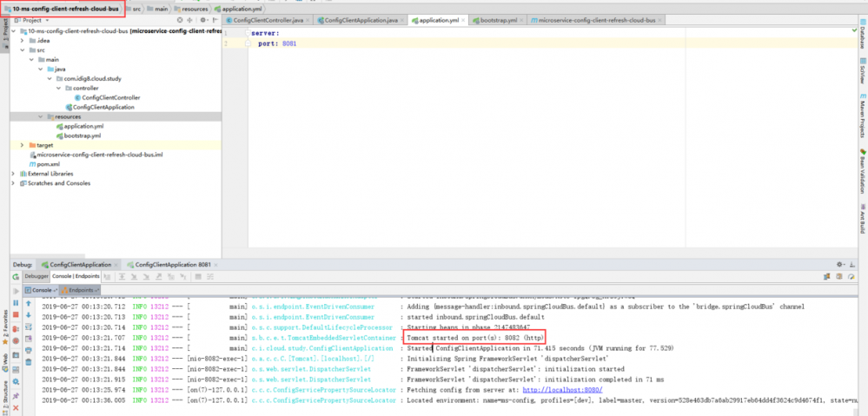Click hide Debug panel icon

click(x=852, y=264)
